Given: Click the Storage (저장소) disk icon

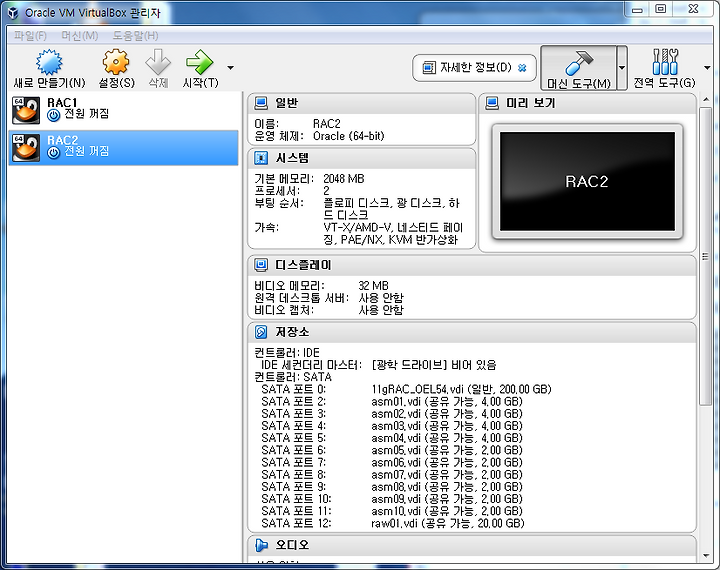Looking at the screenshot, I should click(261, 332).
